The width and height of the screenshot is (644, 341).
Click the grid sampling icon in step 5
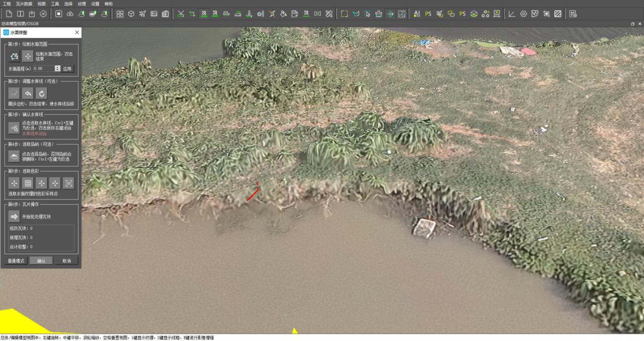(28, 183)
